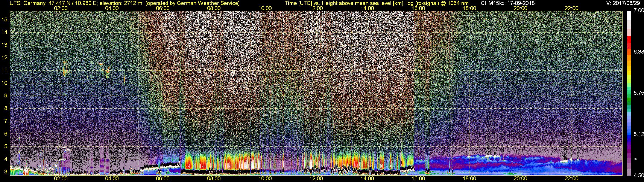Click the "10." km height axis label
644x182 pixels.
[x=5, y=83]
